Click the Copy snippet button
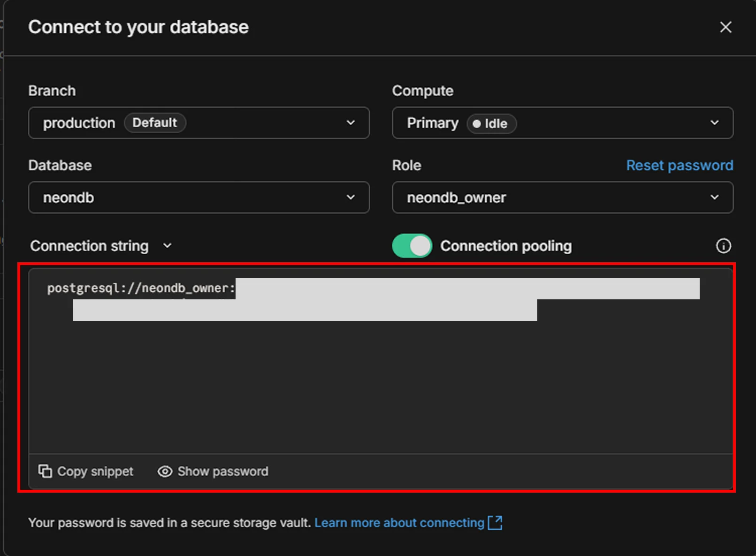The image size is (756, 556). pos(86,471)
